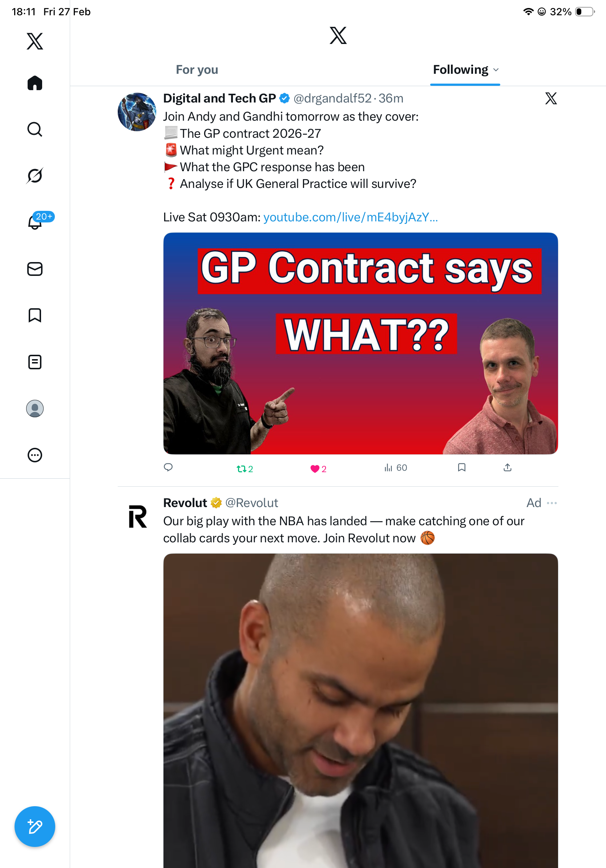Screen dimensions: 606x868
Task: Open Grok from the sidebar
Action: click(x=35, y=176)
